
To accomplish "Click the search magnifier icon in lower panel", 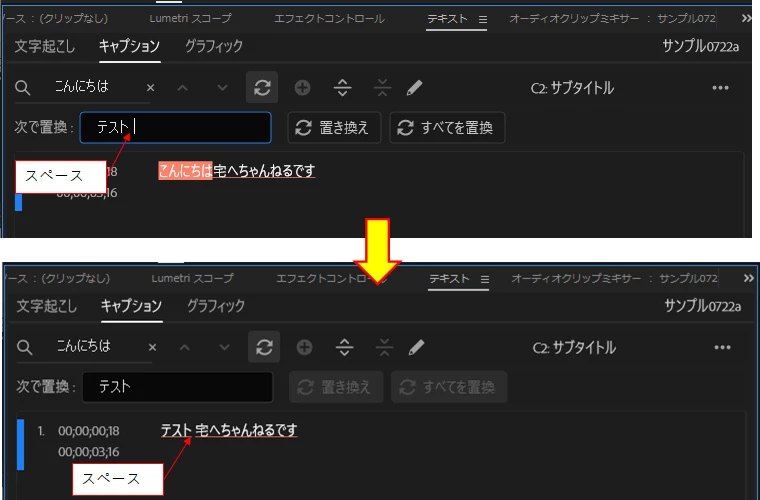I will click(x=24, y=347).
